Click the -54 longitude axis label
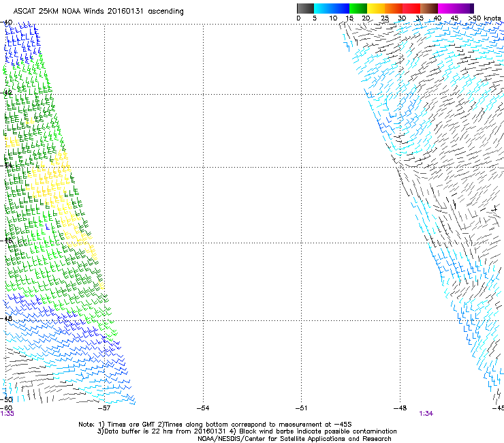This screenshot has width=504, height=443. click(203, 408)
